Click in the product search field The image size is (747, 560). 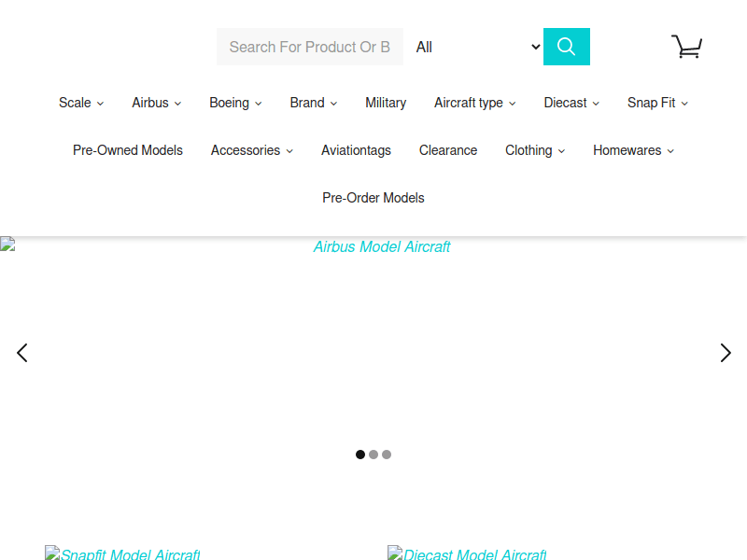tap(310, 47)
